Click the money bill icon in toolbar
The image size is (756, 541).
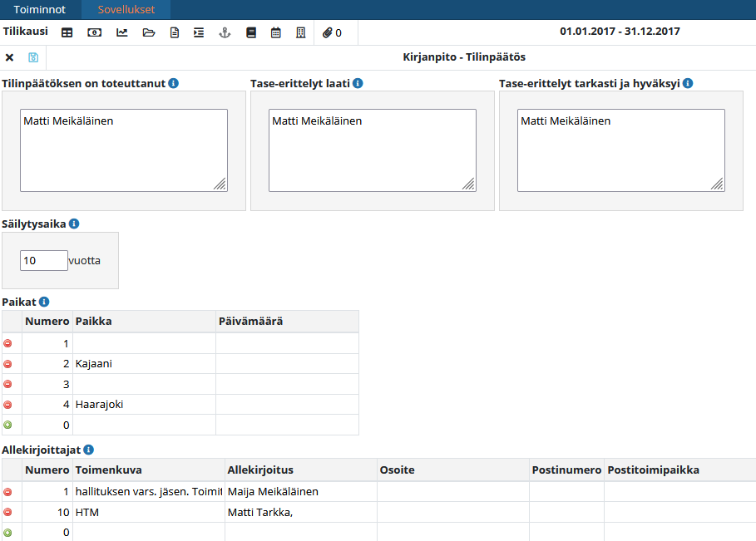pos(95,32)
